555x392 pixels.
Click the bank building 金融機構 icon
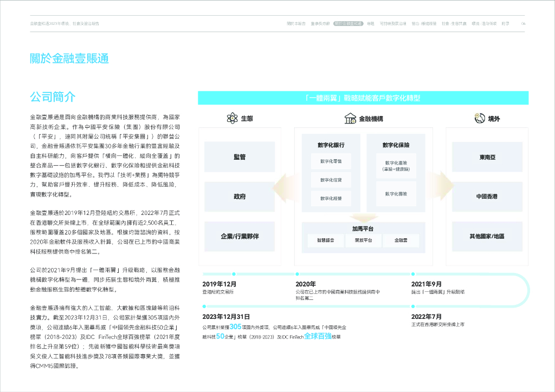pos(350,119)
